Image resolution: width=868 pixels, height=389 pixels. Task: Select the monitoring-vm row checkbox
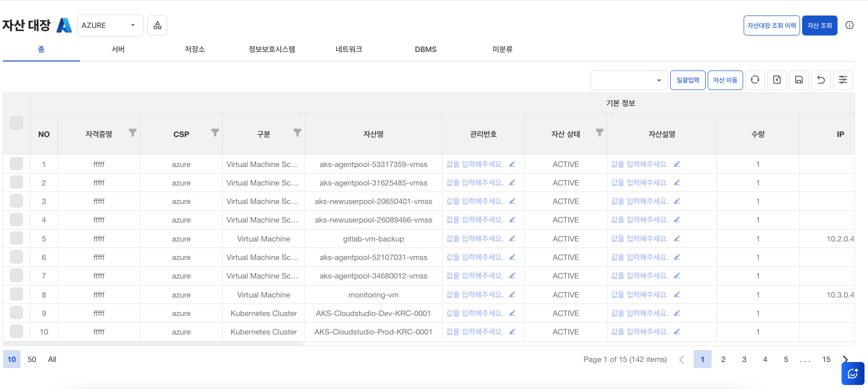tap(16, 294)
